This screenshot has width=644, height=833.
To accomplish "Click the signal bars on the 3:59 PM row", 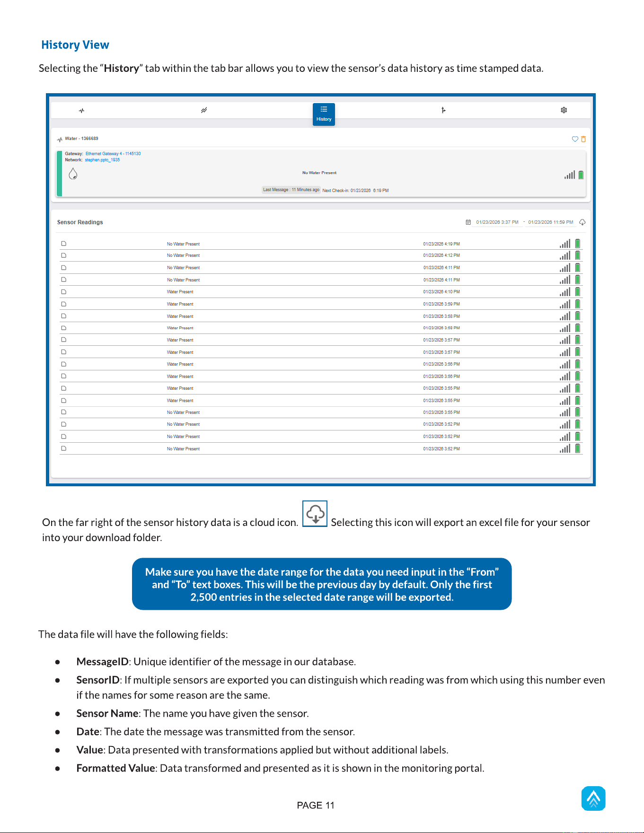I will [565, 304].
